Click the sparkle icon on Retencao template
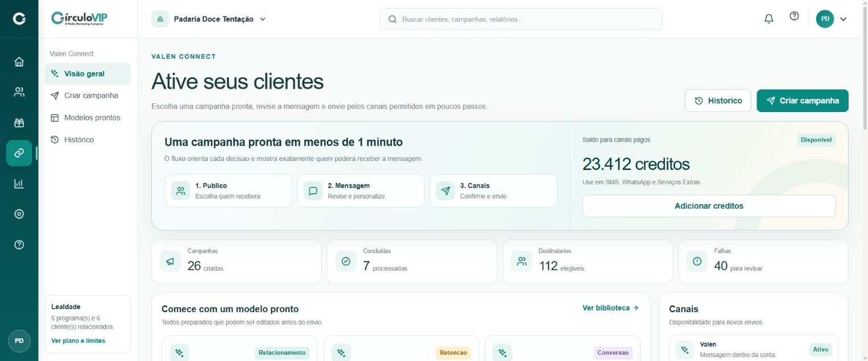Screen dimensions: 868x361 pyautogui.click(x=341, y=352)
